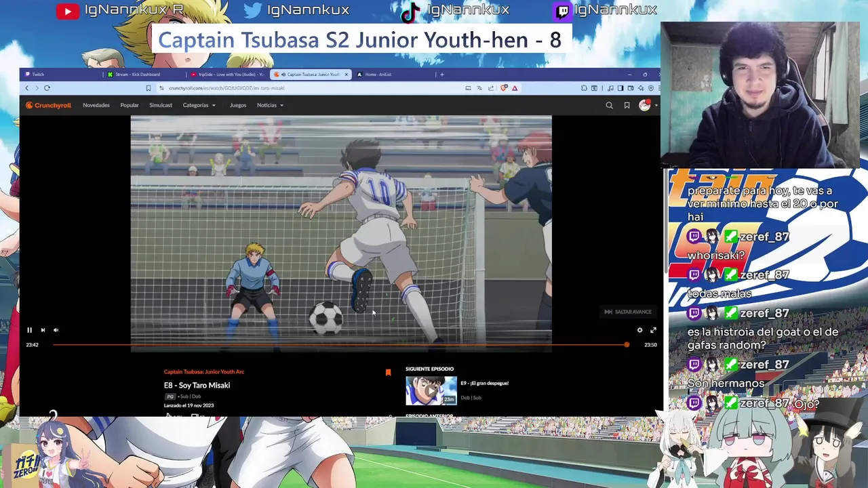Click the webcam feed of streamer
This screenshot has width=868, height=488.
(x=760, y=95)
